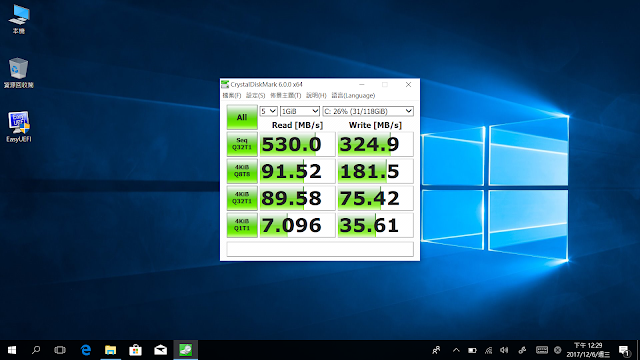Screen dimensions: 640x360
Task: Open the Language menu
Action: click(353, 96)
